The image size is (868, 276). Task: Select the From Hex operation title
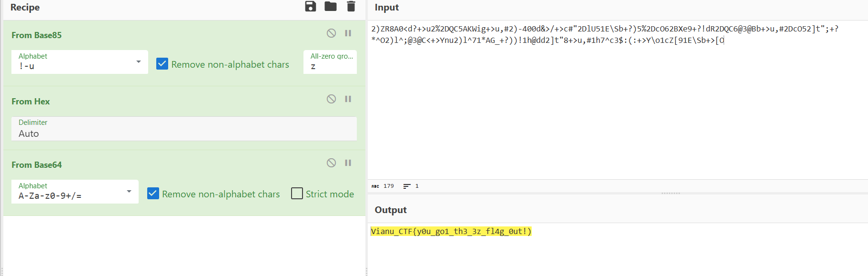pos(31,102)
